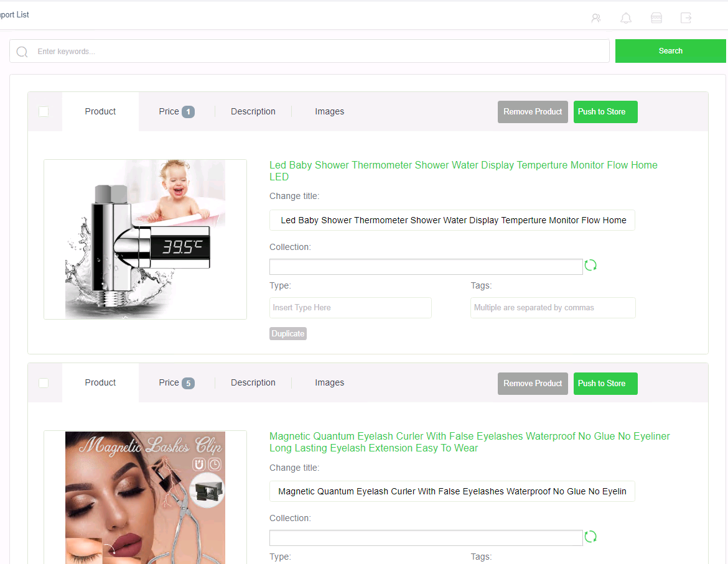Click the green Search button
This screenshot has height=564, width=728.
click(x=670, y=51)
